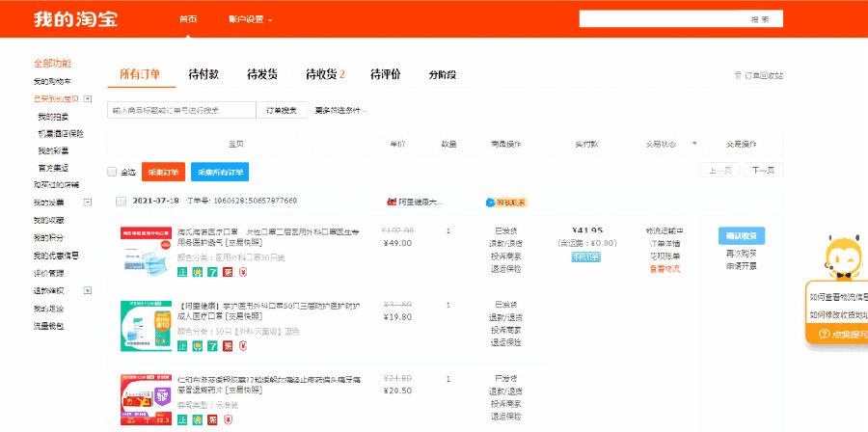The height and width of the screenshot is (432, 868).
Task: Click the first product's green 正 badge
Action: coord(183,273)
